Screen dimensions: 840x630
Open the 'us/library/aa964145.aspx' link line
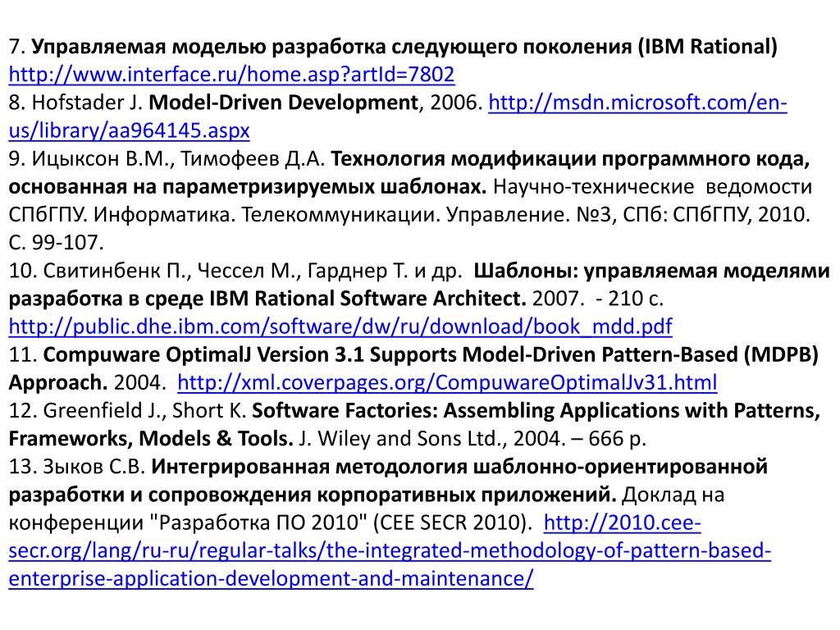tap(129, 130)
